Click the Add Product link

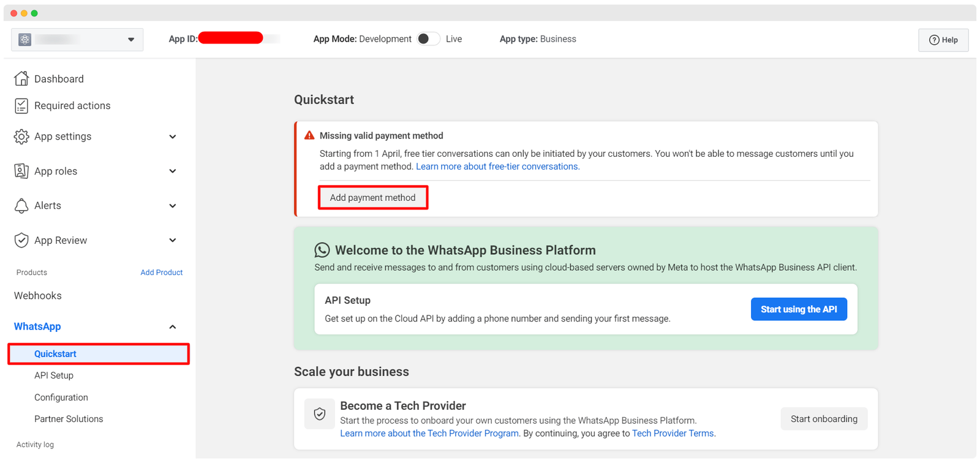click(161, 273)
